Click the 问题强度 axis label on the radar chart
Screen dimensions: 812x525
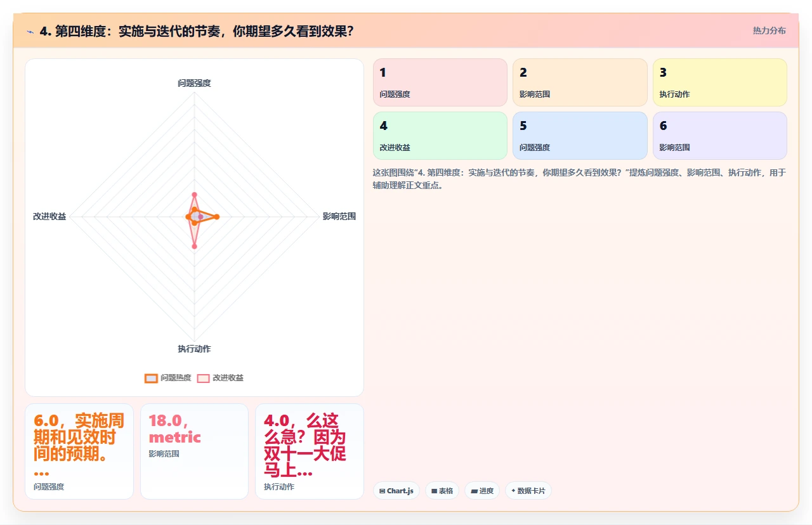pos(194,83)
